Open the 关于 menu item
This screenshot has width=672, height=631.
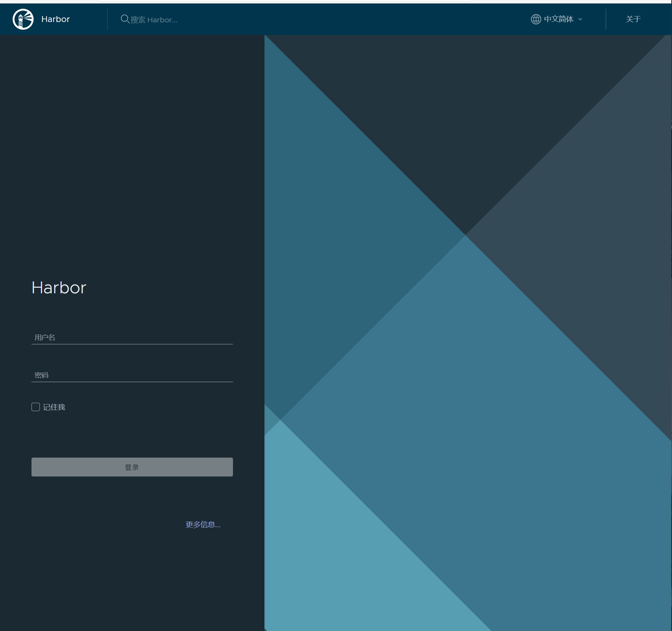pyautogui.click(x=633, y=19)
